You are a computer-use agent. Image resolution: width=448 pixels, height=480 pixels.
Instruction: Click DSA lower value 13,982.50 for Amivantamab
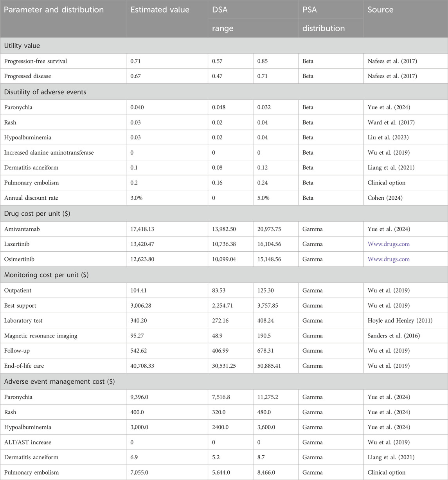[224, 229]
